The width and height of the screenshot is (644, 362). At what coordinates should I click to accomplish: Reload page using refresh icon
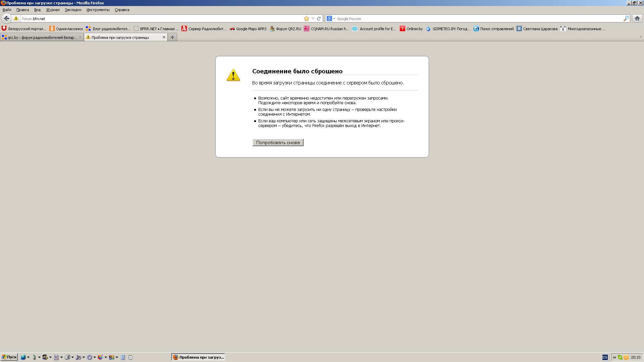pos(319,19)
